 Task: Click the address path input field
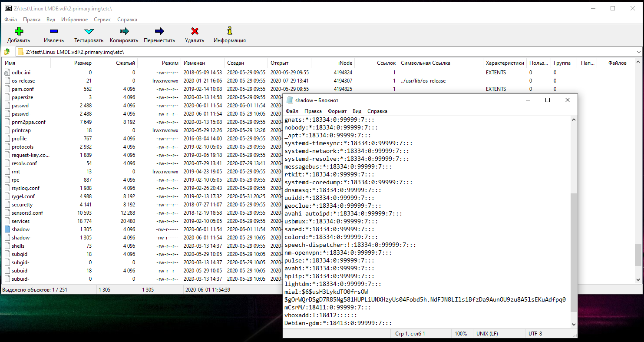[304, 52]
